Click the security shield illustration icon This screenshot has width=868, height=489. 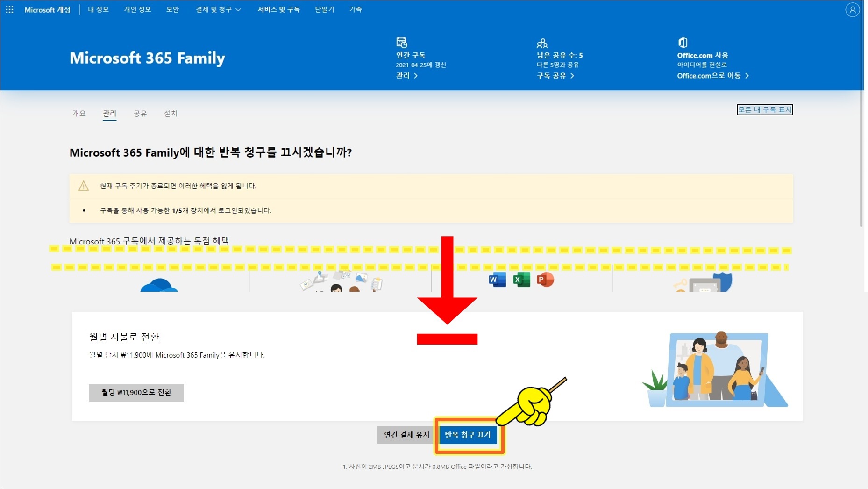[x=703, y=282]
